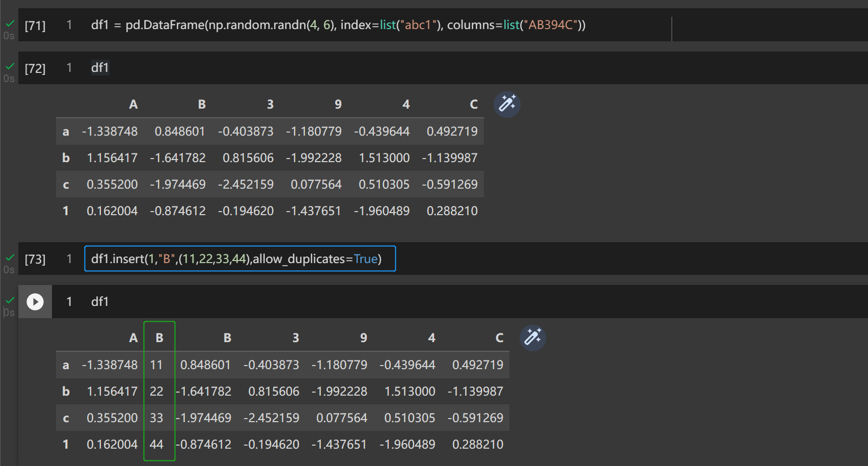Viewport: 868px width, 466px height.
Task: Click cell 0.492719 in second table
Action: (478, 365)
